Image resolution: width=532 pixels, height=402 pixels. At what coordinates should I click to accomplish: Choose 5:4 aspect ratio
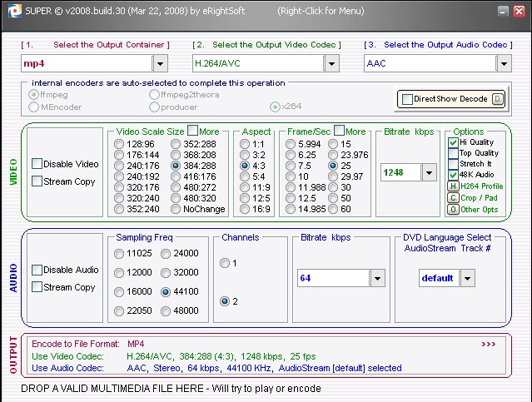click(x=245, y=176)
